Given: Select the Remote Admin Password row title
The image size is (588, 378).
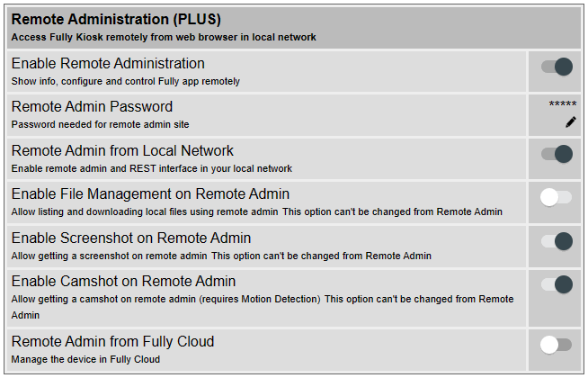Looking at the screenshot, I should coord(92,106).
